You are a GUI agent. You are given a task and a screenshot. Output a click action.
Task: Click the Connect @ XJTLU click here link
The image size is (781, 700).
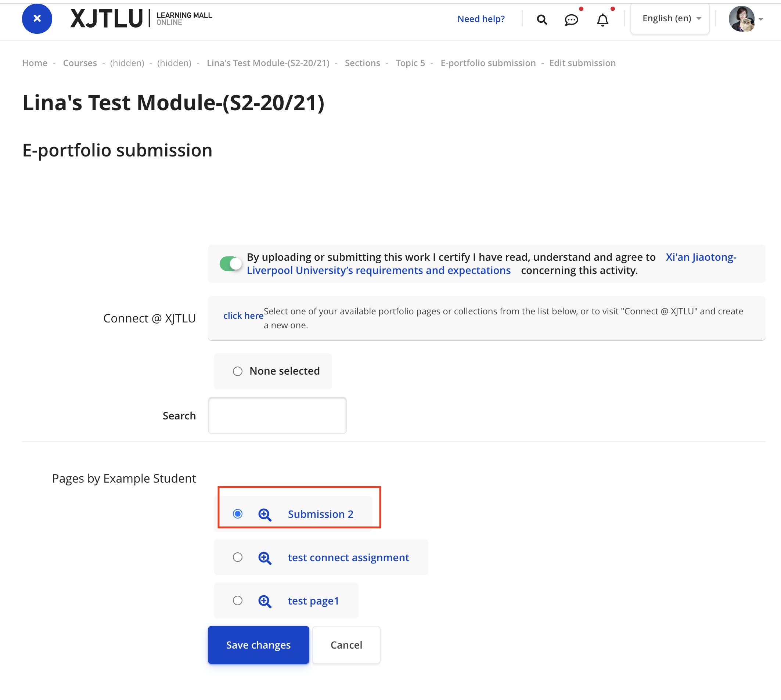[241, 316]
